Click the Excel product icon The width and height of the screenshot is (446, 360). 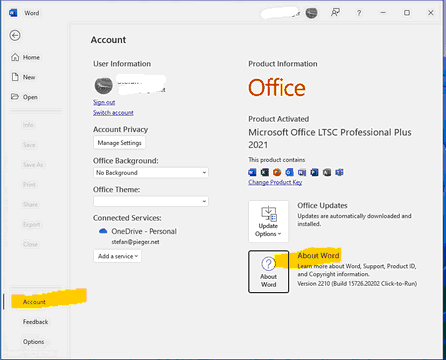265,172
